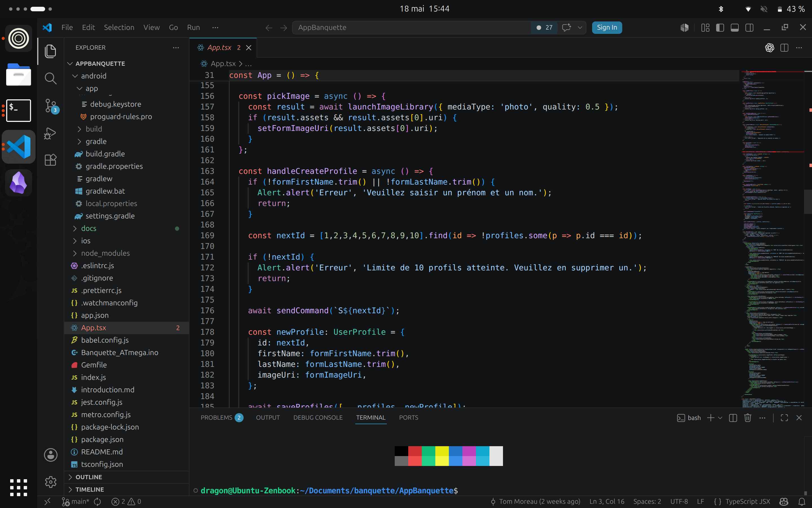Image resolution: width=812 pixels, height=508 pixels.
Task: Navigate back with the left arrow
Action: [x=269, y=28]
